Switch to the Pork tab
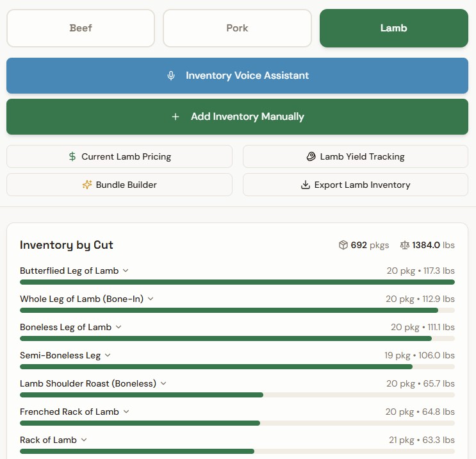The height and width of the screenshot is (459, 476). coord(237,28)
